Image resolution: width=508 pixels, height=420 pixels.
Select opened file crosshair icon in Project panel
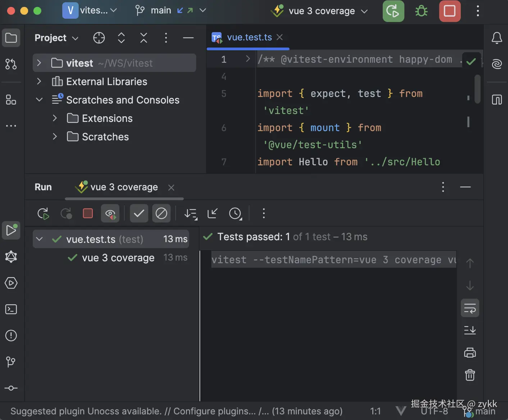pyautogui.click(x=99, y=38)
